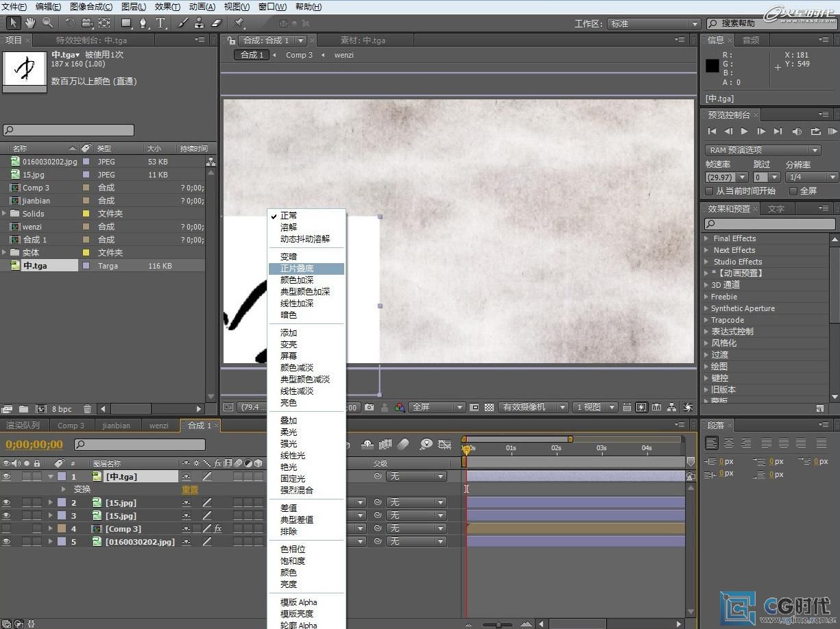
Task: Open the 工作区 workspace dropdown
Action: [x=653, y=23]
